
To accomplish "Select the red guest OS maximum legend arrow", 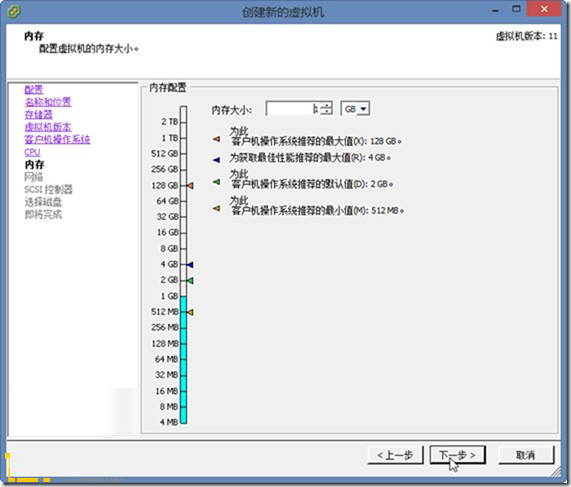I will click(x=216, y=139).
